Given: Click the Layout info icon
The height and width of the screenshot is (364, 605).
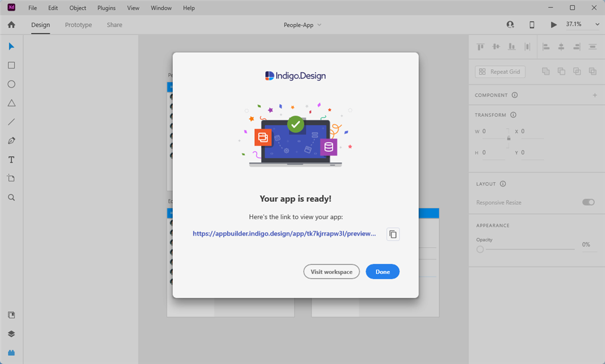Looking at the screenshot, I should 503,184.
